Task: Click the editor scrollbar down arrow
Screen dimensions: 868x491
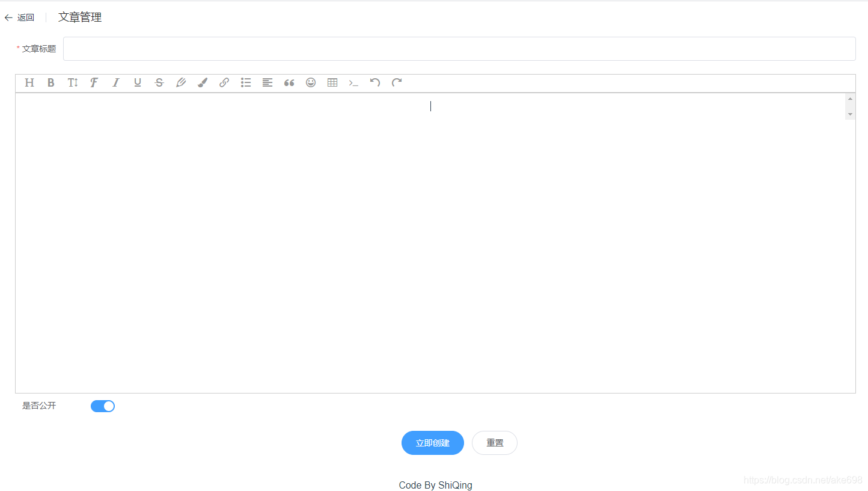Action: tap(850, 114)
